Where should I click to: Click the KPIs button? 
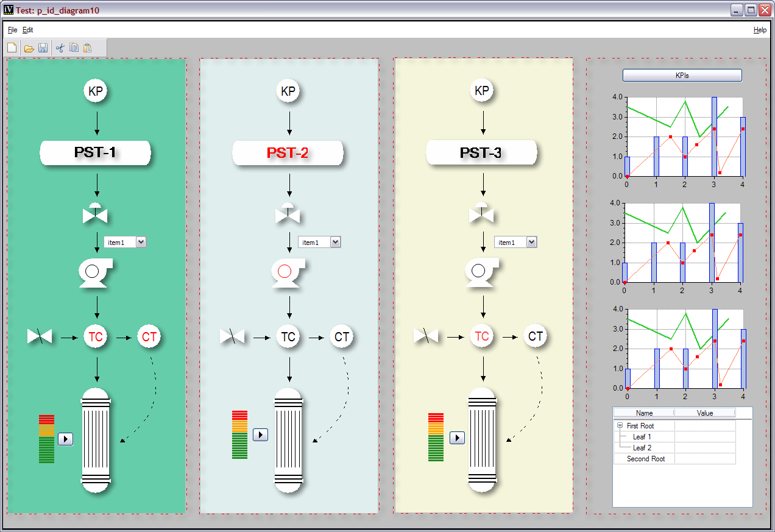(x=682, y=76)
